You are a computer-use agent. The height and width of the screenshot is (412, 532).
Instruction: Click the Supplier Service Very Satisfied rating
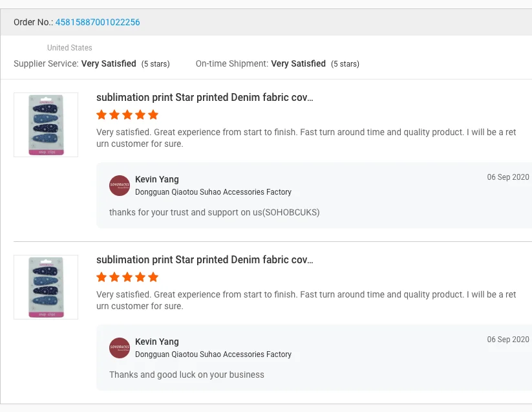109,64
